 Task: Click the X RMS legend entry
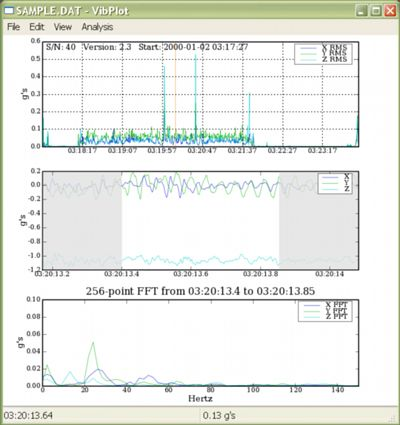[323, 47]
